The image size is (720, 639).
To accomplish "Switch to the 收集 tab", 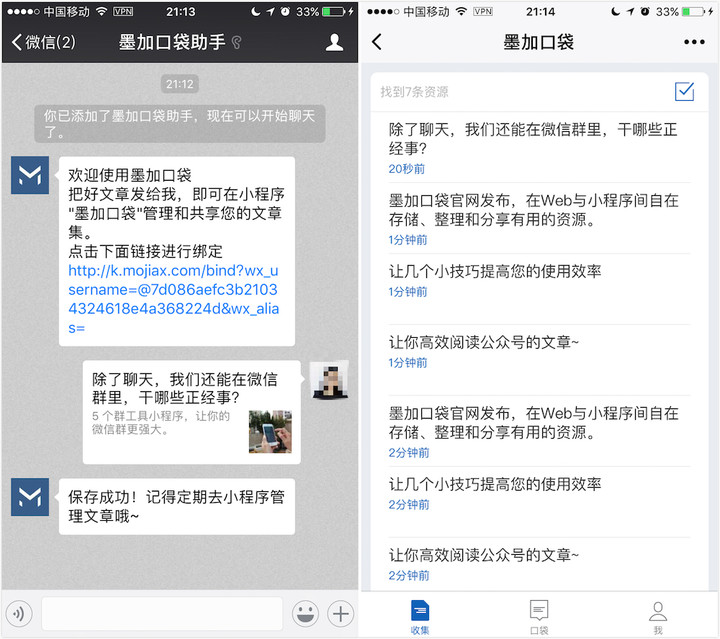I will (x=420, y=617).
